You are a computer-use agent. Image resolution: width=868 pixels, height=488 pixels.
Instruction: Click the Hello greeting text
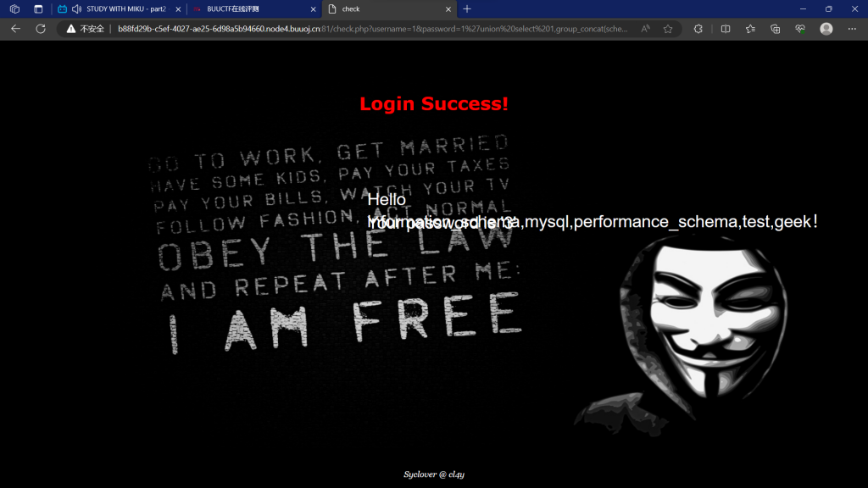[x=387, y=200]
